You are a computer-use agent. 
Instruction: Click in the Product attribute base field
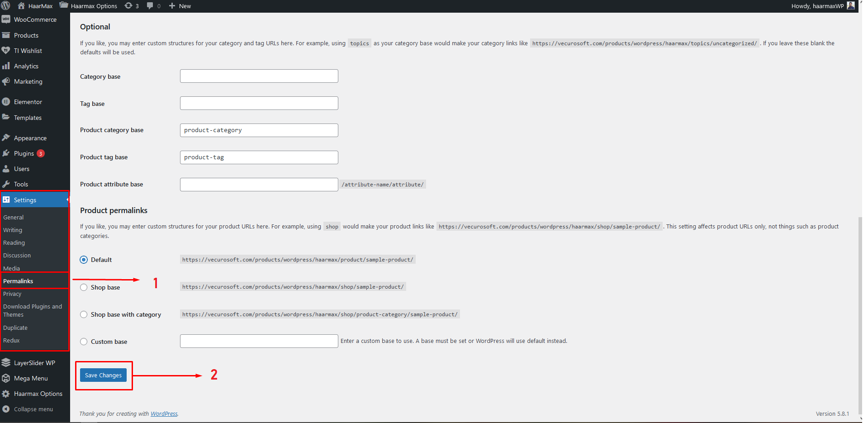[259, 185]
